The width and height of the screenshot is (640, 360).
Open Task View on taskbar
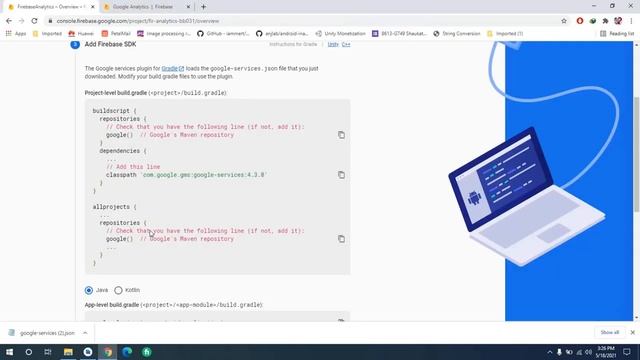(x=48, y=352)
